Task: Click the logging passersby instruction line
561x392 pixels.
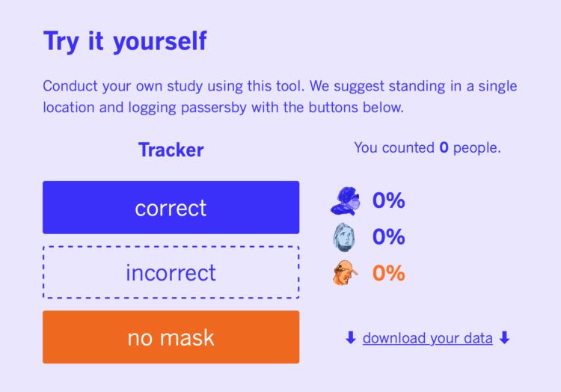Action: click(223, 108)
